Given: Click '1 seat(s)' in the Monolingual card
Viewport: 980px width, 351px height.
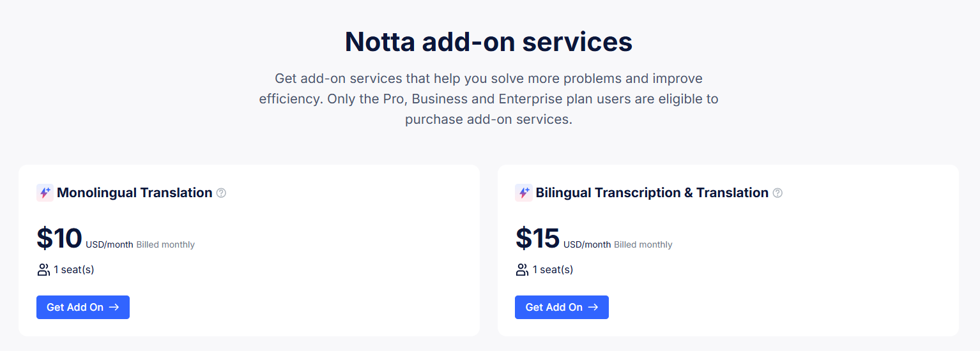Looking at the screenshot, I should [74, 270].
